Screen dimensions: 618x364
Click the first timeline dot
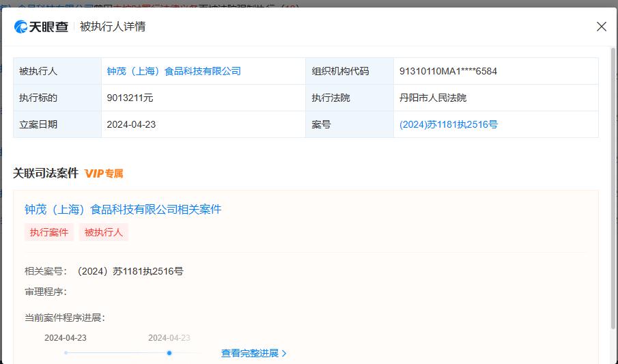coord(66,353)
